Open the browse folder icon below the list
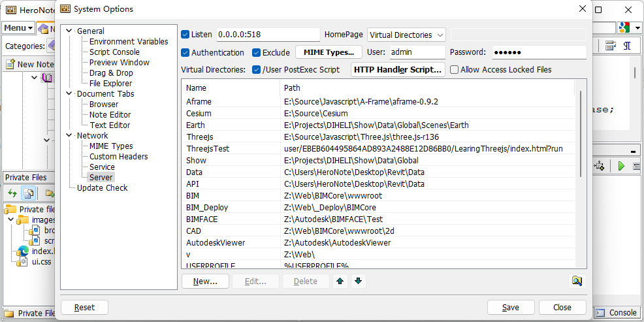 click(x=576, y=281)
